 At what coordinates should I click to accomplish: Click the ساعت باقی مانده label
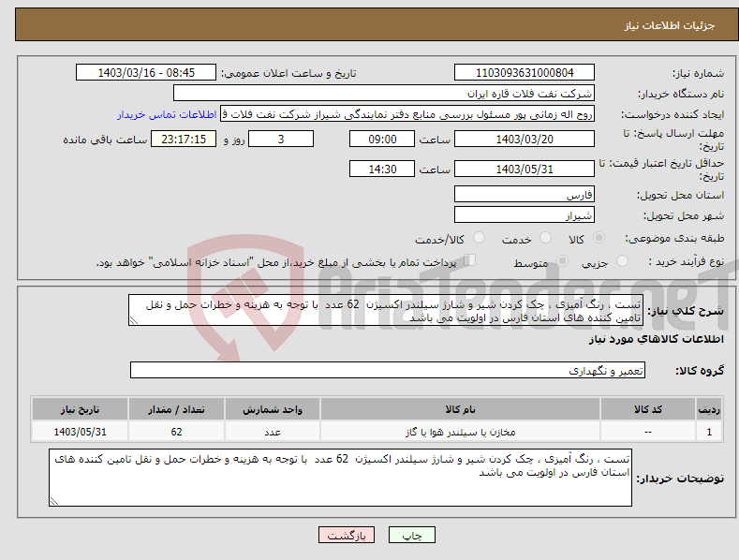click(x=105, y=140)
